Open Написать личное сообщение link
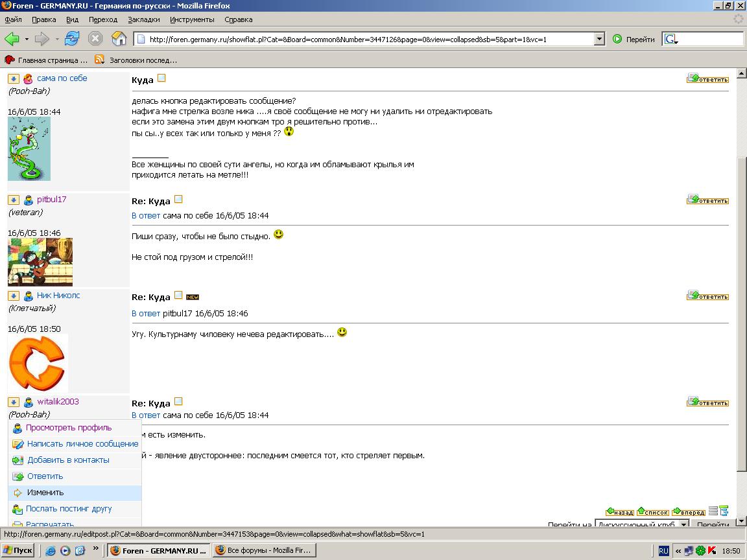Screen dimensions: 747x560 82,444
